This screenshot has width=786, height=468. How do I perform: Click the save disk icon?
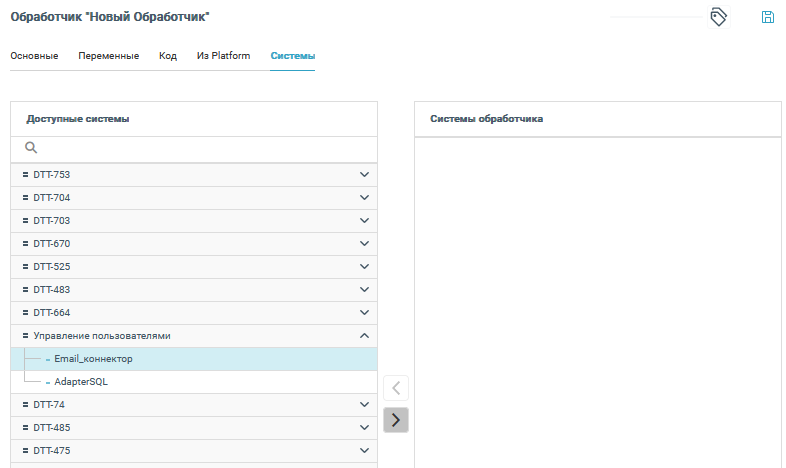point(768,17)
